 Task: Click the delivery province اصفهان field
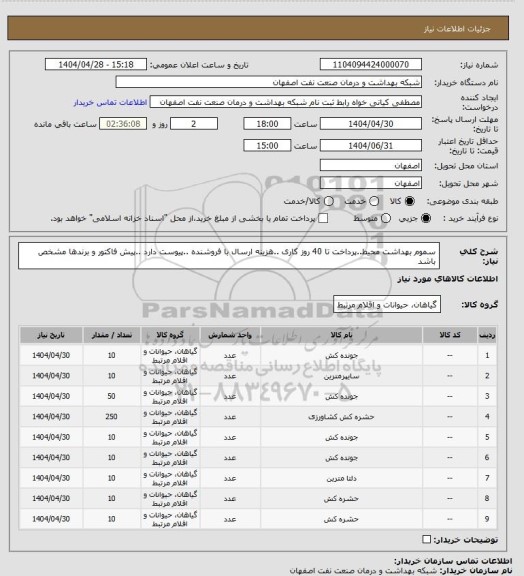coord(371,165)
